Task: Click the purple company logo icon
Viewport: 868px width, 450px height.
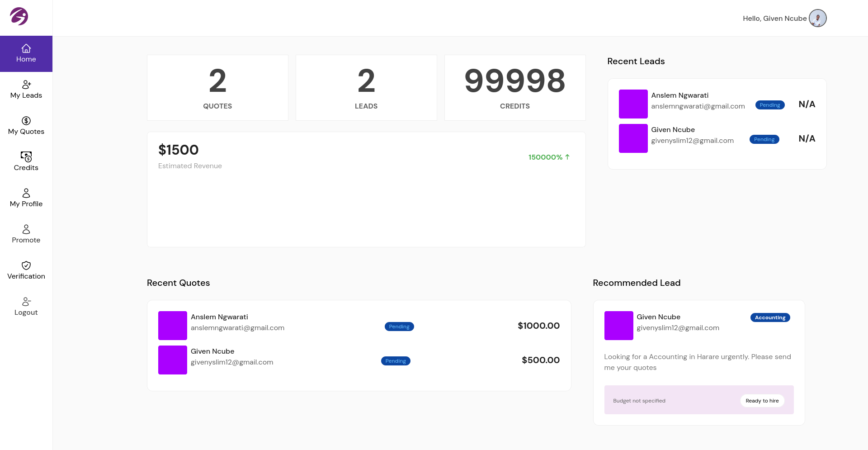Action: 19,17
